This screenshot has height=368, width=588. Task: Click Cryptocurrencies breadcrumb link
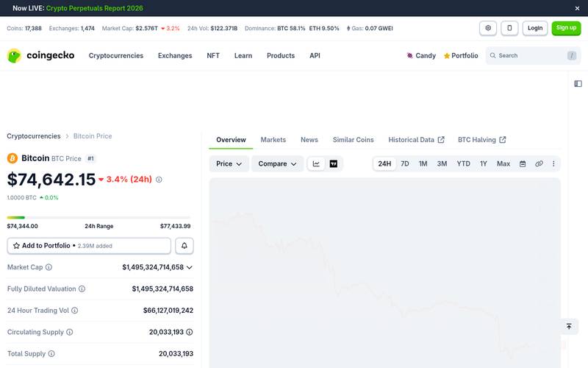(33, 136)
